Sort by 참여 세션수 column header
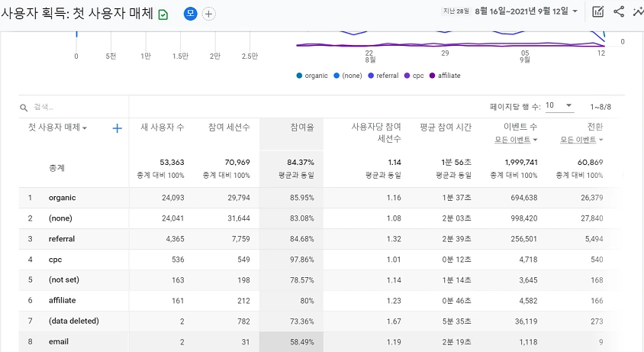 pyautogui.click(x=229, y=128)
